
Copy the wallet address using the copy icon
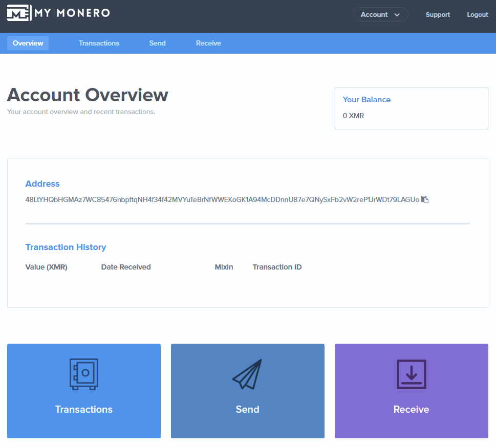tap(425, 199)
